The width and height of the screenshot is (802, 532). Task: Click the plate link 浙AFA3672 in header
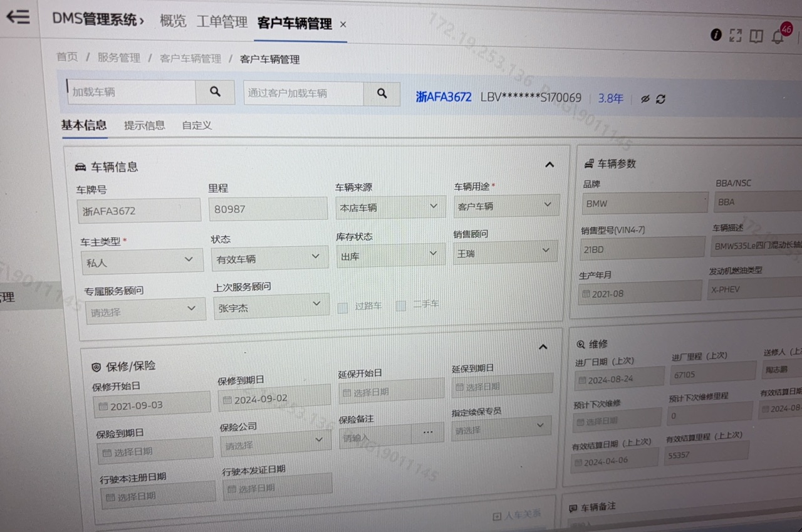pyautogui.click(x=444, y=97)
